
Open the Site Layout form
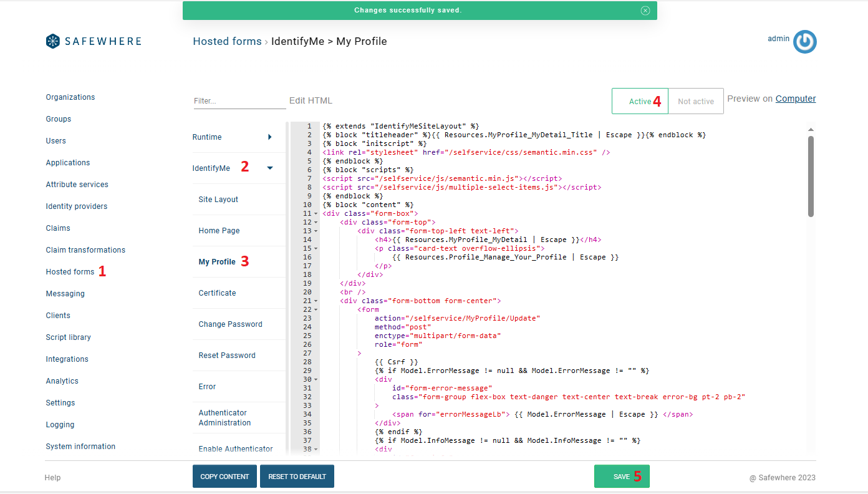tap(218, 200)
